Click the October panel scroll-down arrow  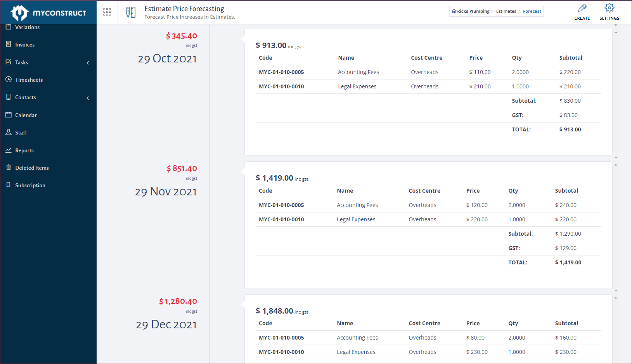pos(616,158)
